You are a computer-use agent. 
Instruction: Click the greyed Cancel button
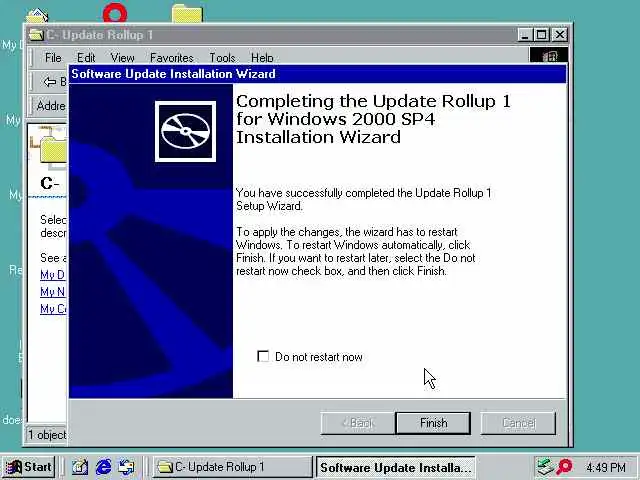pyautogui.click(x=518, y=423)
